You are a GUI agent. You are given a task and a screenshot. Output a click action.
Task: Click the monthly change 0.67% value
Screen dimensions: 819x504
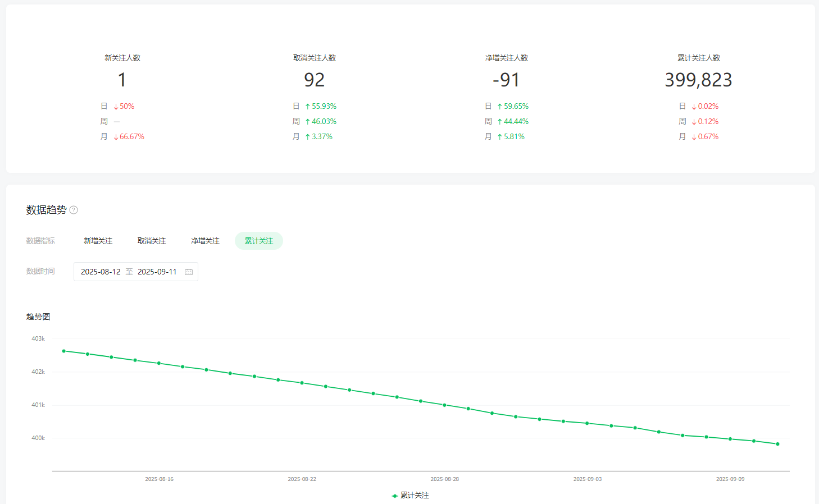(x=705, y=136)
